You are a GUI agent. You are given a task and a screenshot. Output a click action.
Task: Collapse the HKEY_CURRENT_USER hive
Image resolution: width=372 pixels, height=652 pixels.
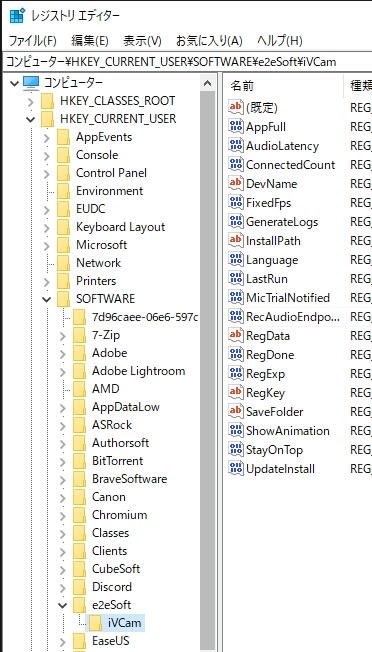[30, 119]
